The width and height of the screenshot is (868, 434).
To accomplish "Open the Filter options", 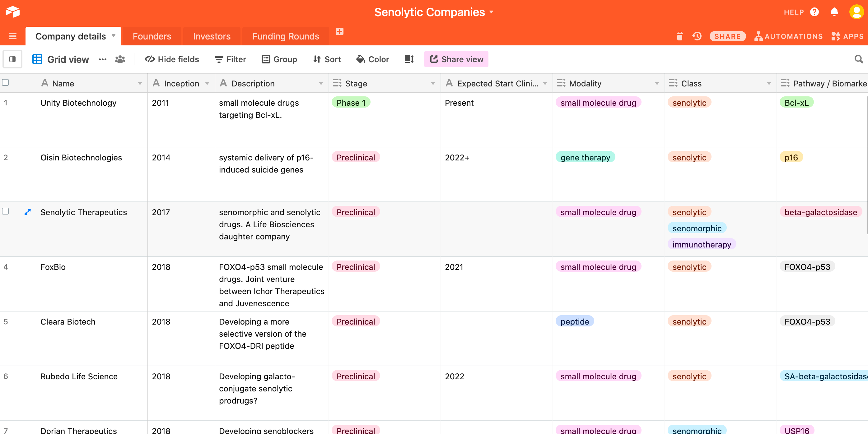I will [231, 59].
